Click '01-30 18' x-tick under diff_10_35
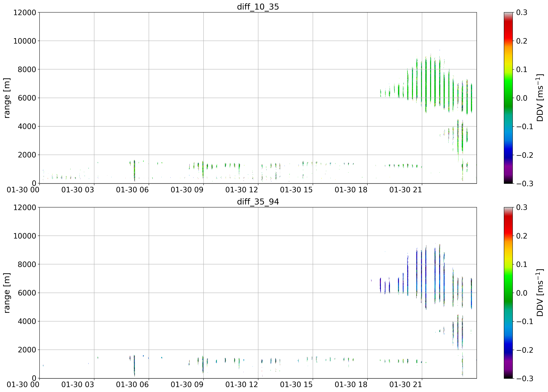 point(351,190)
